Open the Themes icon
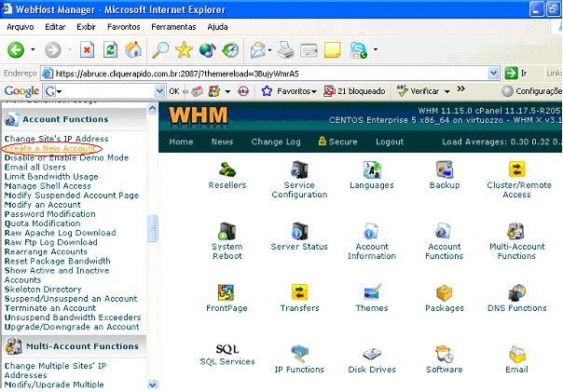The image size is (563, 392). pos(372,293)
